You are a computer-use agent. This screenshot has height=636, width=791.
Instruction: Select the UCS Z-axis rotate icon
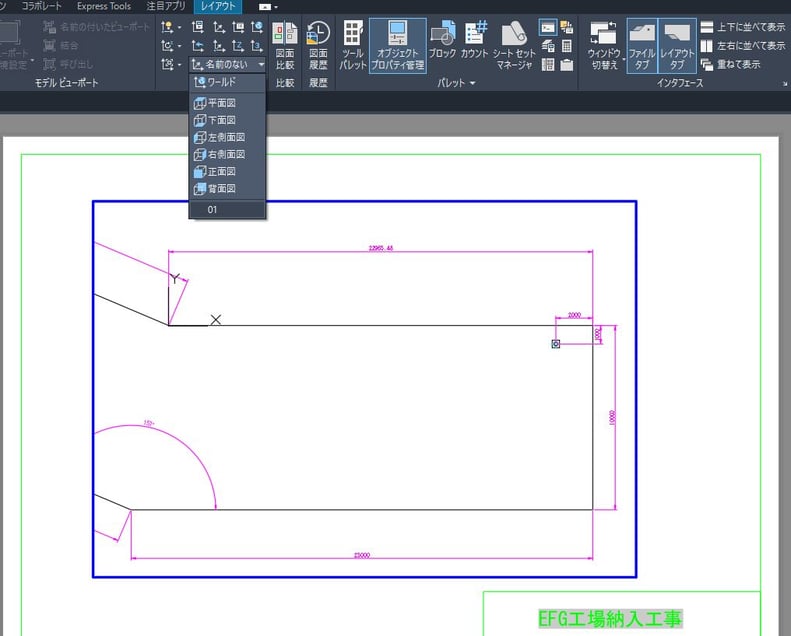pos(238,46)
